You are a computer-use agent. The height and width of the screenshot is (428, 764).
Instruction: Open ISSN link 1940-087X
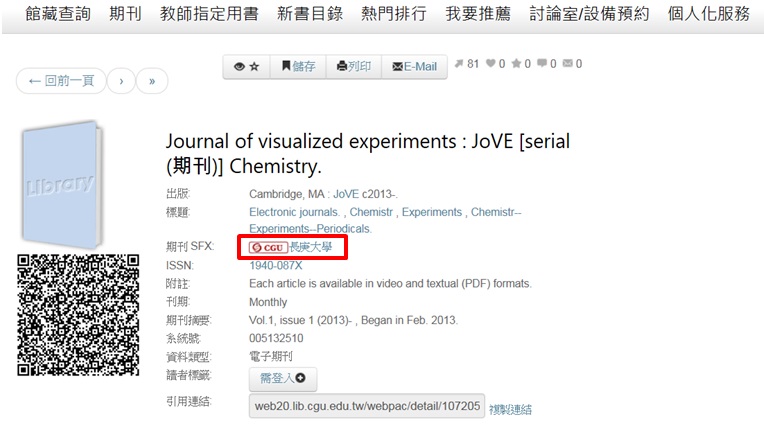point(276,266)
